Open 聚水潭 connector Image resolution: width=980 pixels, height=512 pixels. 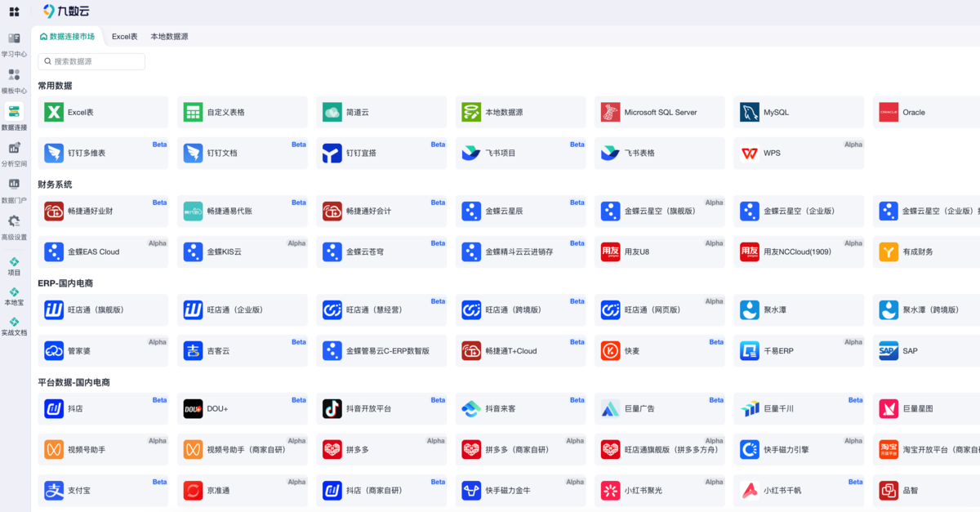[x=799, y=310]
